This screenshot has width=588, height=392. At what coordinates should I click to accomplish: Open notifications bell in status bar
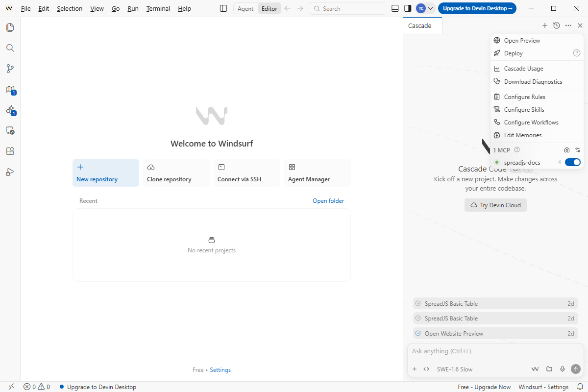pyautogui.click(x=580, y=387)
